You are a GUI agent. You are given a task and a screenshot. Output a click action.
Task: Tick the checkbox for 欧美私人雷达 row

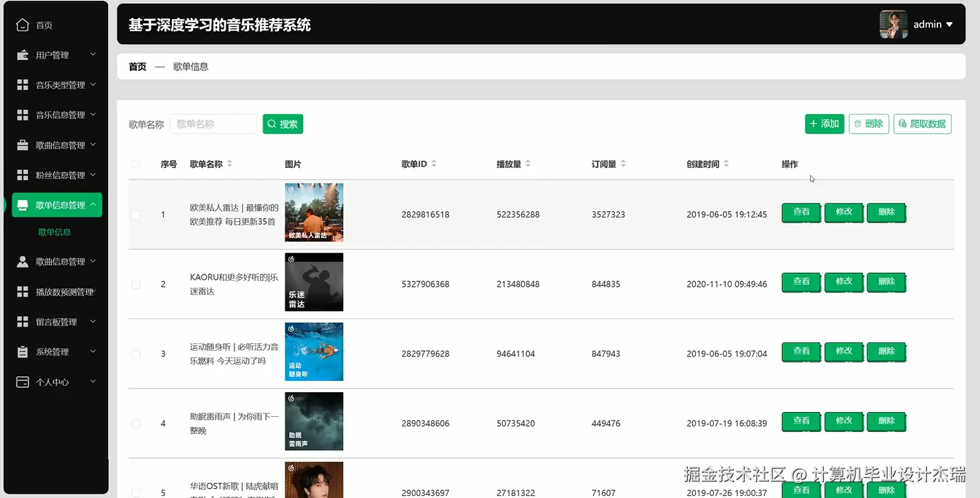tap(136, 215)
